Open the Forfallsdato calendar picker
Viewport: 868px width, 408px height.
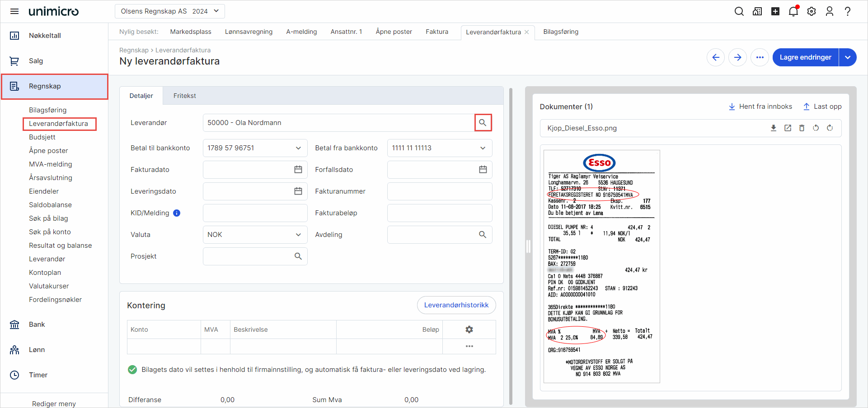pos(483,169)
